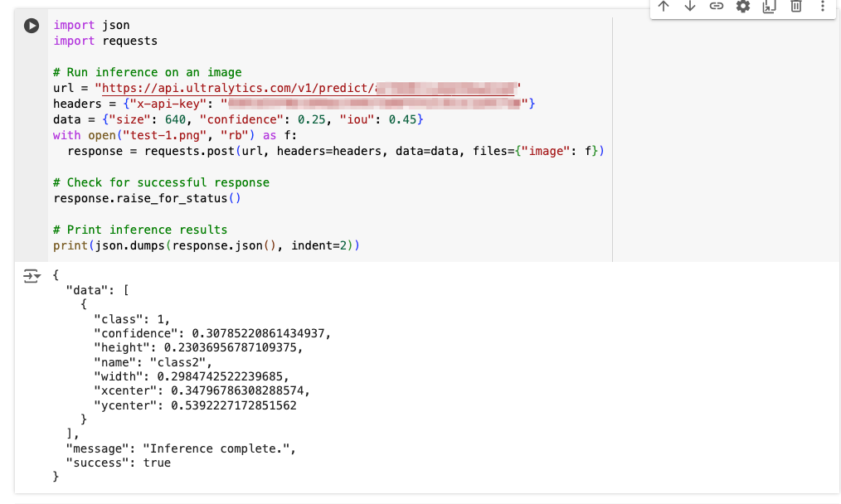Move the cell up

coord(664,7)
